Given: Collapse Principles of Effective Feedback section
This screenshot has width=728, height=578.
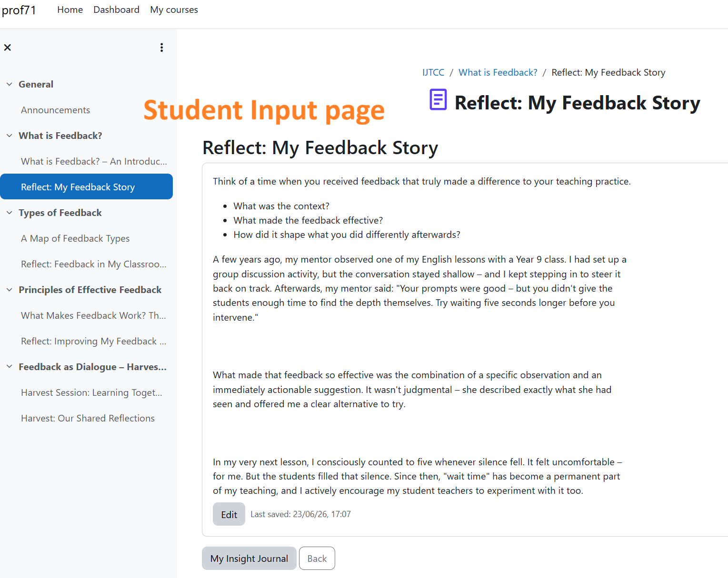Looking at the screenshot, I should 10,290.
